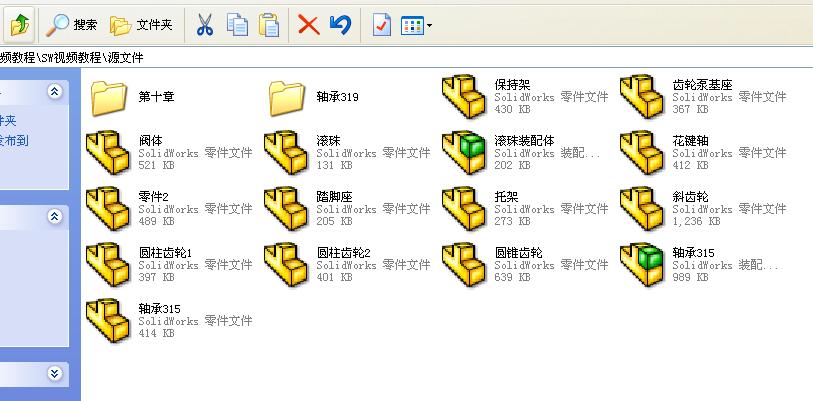Click the Properties checkmark page icon
The image size is (813, 401).
382,24
